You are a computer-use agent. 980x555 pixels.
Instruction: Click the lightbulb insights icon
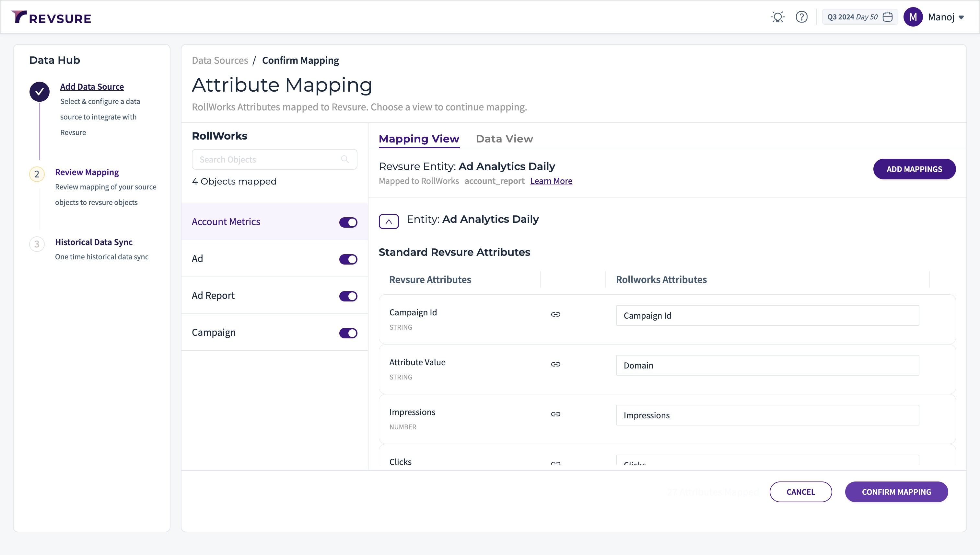point(777,17)
